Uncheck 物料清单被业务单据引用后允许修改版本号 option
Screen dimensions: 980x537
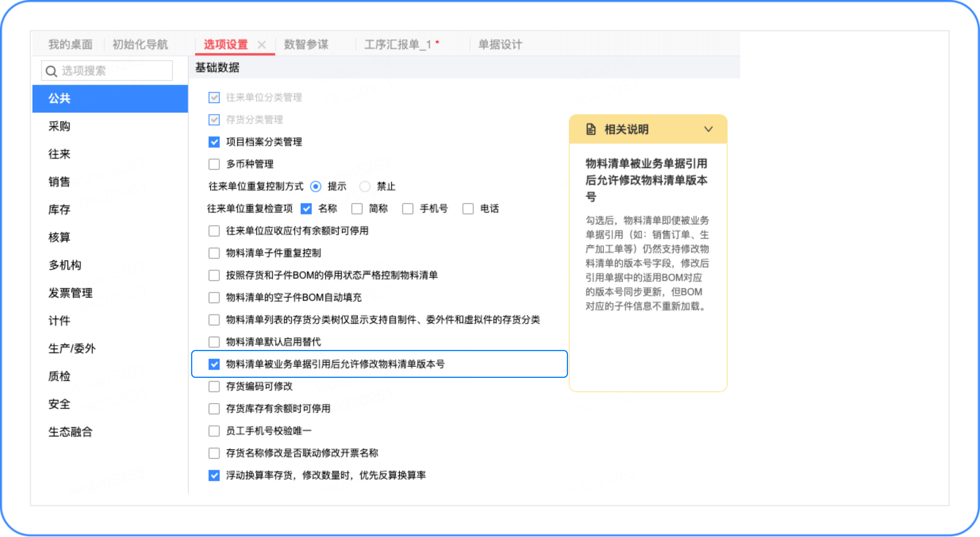[x=214, y=364]
